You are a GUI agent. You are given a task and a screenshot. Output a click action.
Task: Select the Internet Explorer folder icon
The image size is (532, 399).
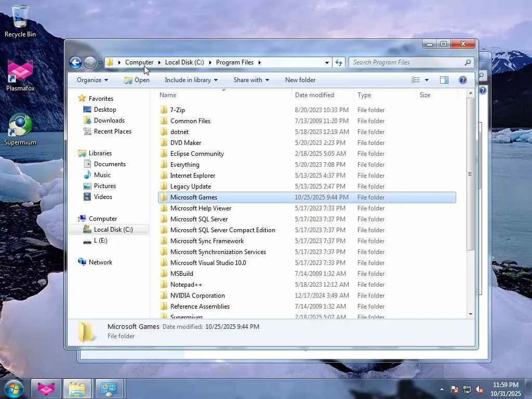[x=164, y=175]
